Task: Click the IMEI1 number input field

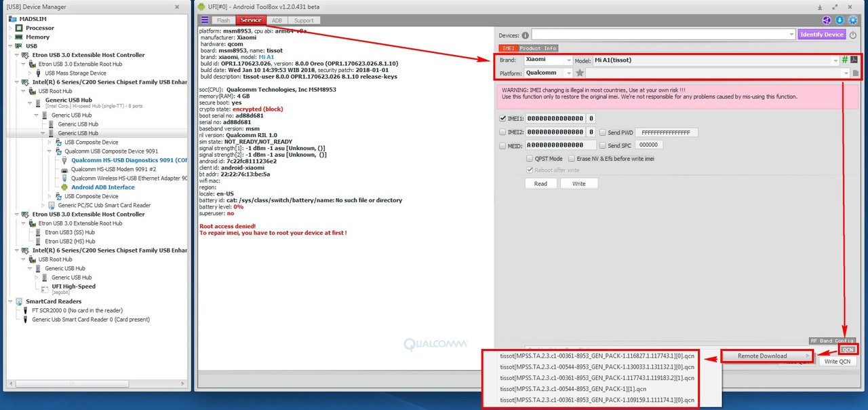Action: 556,119
